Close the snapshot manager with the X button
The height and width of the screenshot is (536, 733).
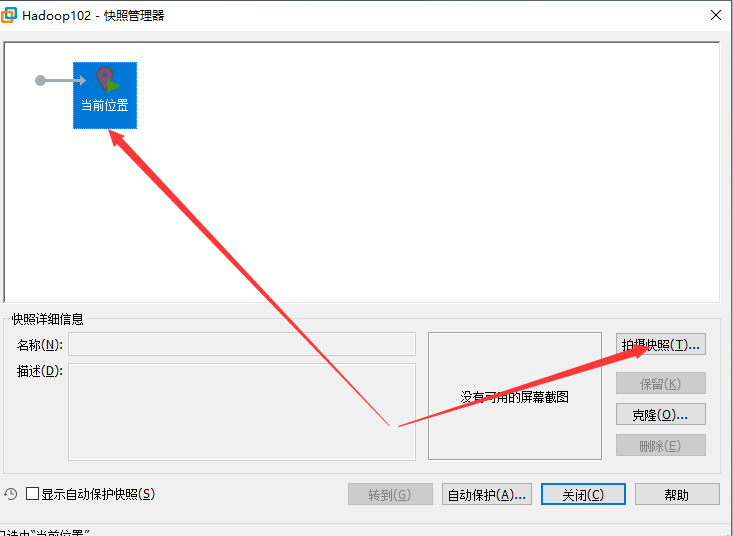(x=715, y=15)
